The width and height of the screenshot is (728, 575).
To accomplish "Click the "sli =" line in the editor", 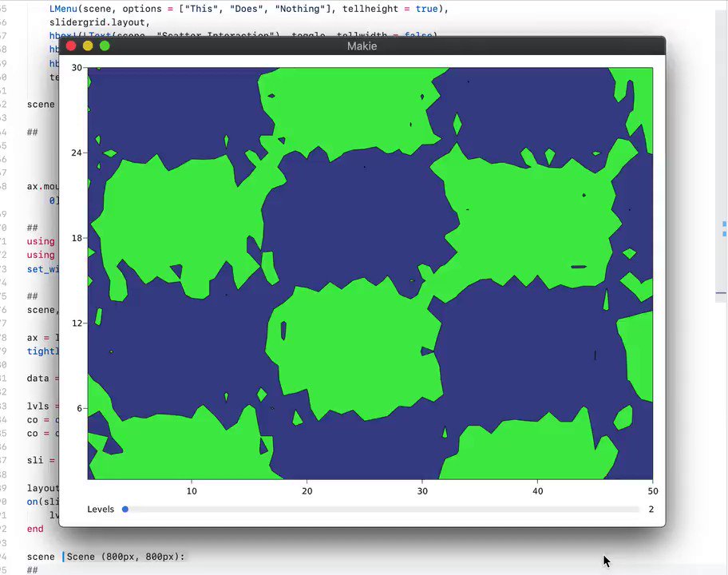I will [x=40, y=461].
